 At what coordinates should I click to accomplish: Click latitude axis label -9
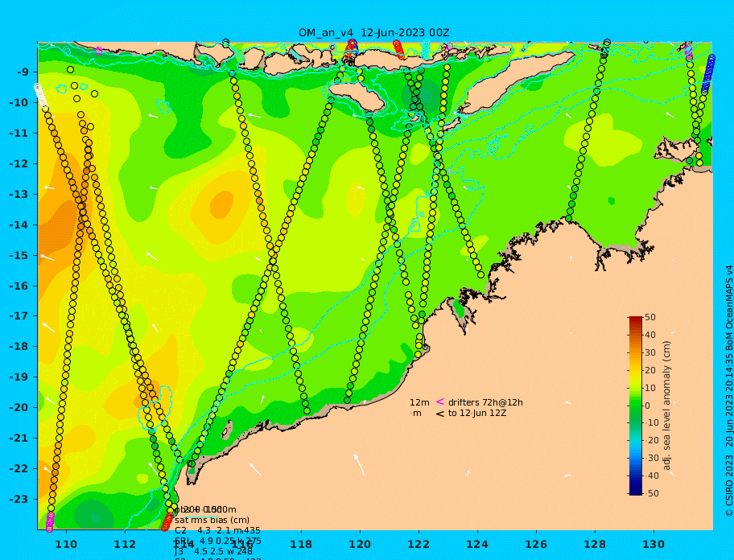(23, 72)
